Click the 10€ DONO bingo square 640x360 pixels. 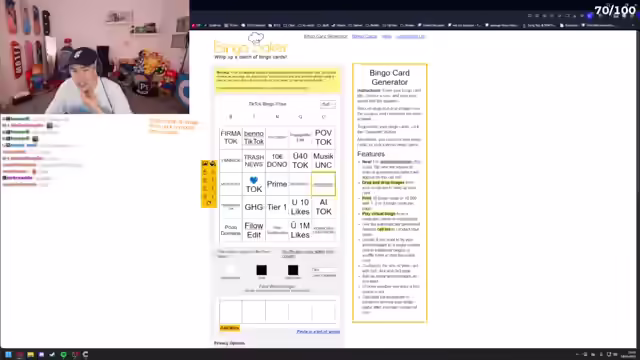coord(277,160)
